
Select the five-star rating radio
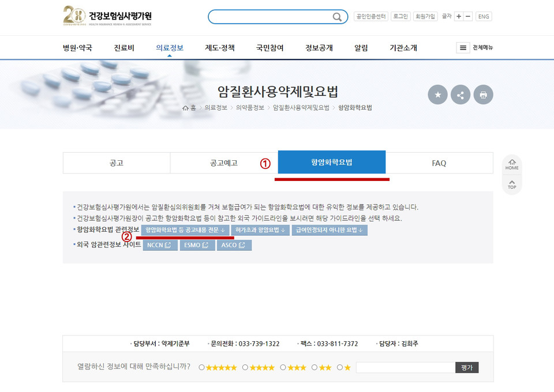click(x=201, y=367)
